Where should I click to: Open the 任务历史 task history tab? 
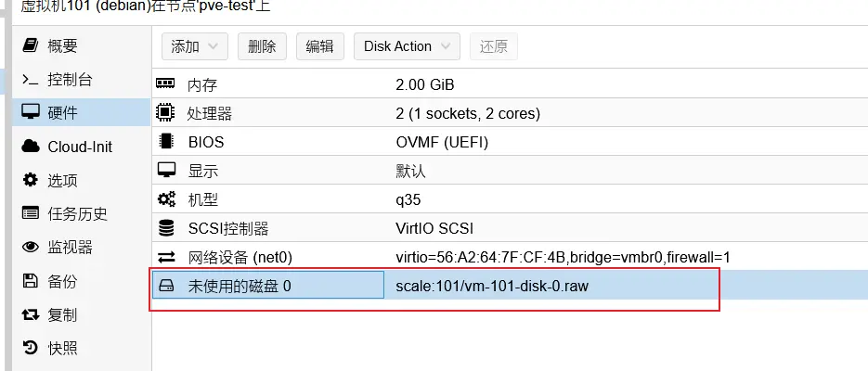click(x=77, y=213)
